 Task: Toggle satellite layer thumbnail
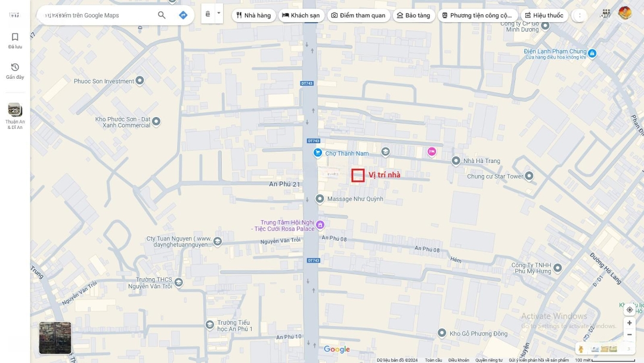(x=55, y=338)
